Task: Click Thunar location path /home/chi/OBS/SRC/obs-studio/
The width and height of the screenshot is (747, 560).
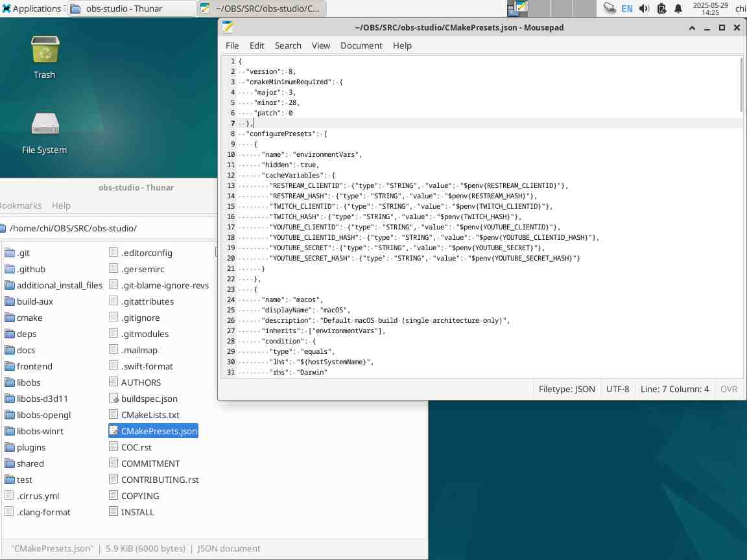Action: tap(73, 229)
